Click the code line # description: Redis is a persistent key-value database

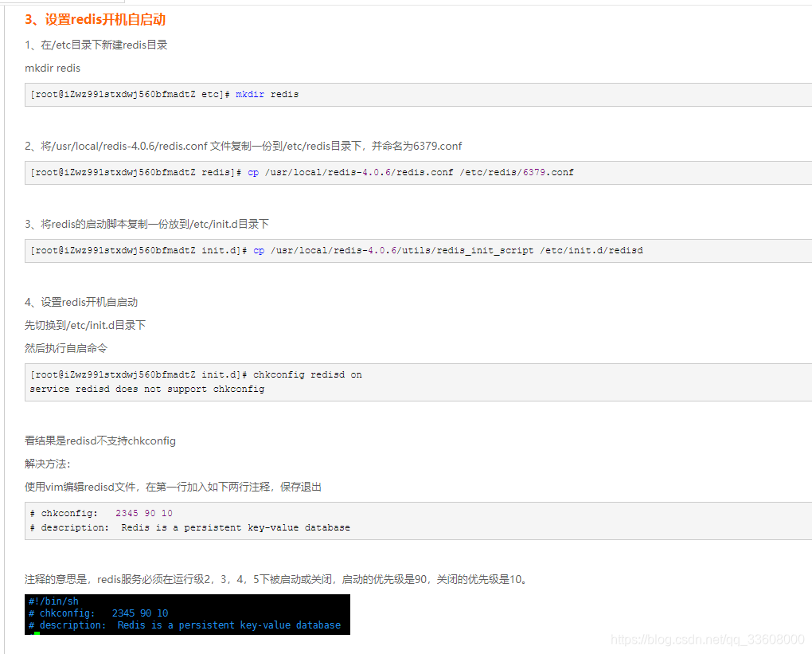click(x=190, y=527)
